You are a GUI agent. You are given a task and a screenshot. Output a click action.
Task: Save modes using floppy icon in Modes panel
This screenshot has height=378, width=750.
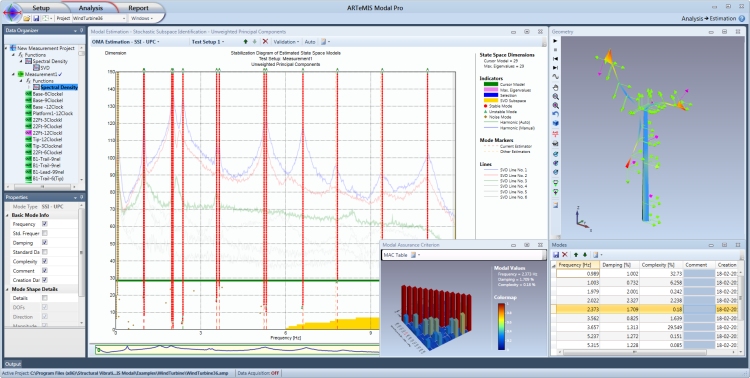(x=556, y=255)
